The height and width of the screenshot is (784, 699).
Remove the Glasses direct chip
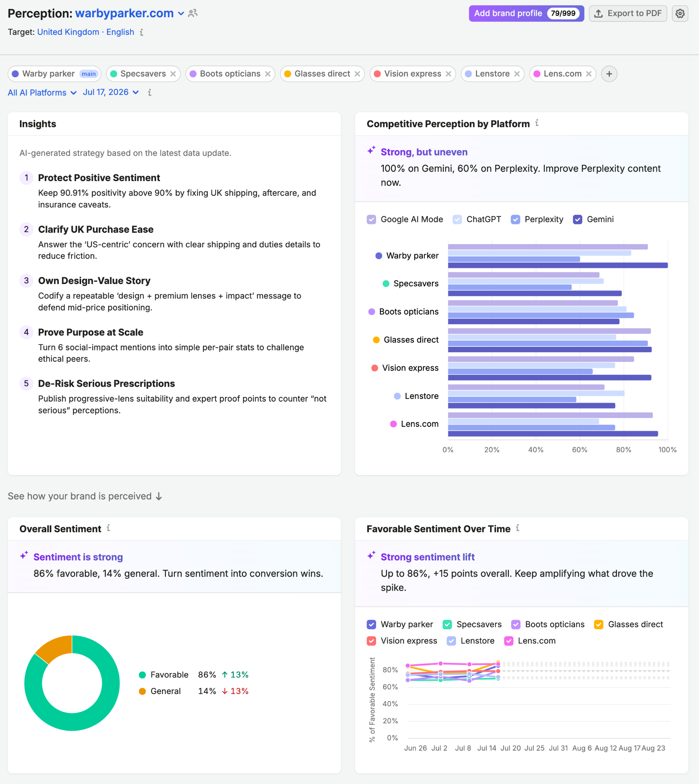pos(357,74)
